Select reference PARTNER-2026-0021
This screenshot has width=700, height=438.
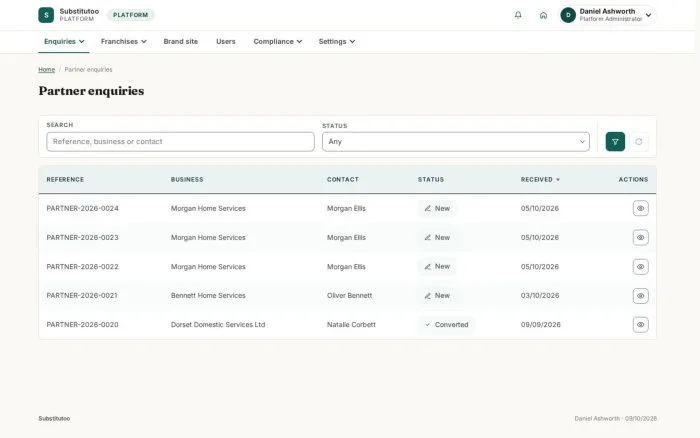click(x=82, y=296)
